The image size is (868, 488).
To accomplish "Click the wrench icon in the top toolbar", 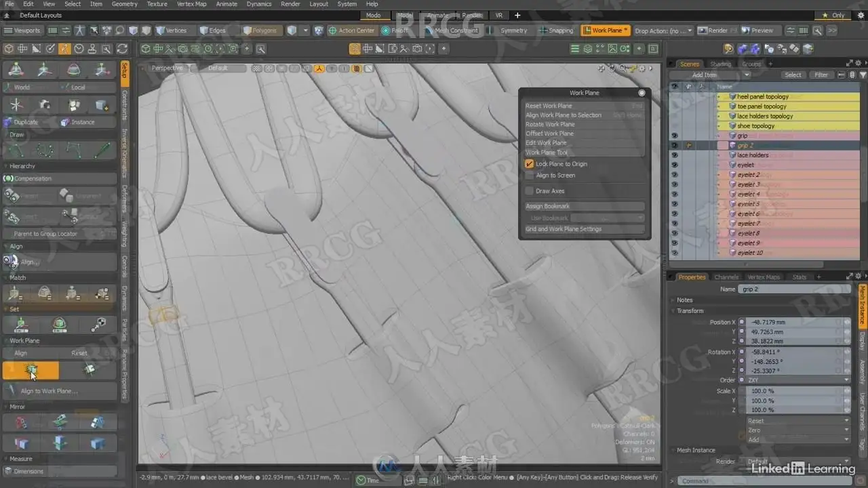I will 818,30.
